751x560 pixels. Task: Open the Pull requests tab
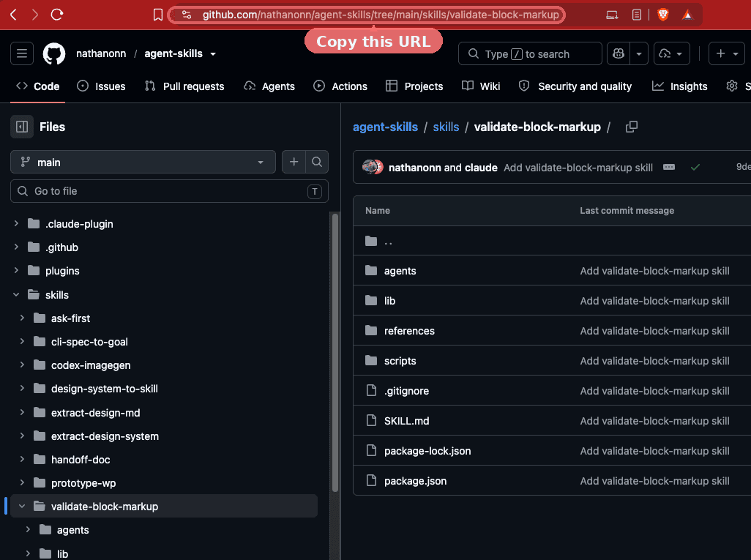tap(184, 86)
